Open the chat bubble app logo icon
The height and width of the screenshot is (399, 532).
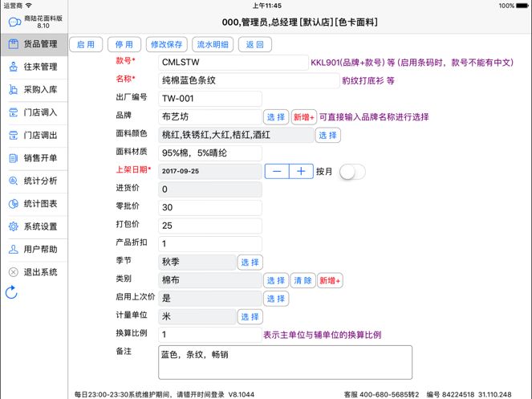pyautogui.click(x=14, y=22)
